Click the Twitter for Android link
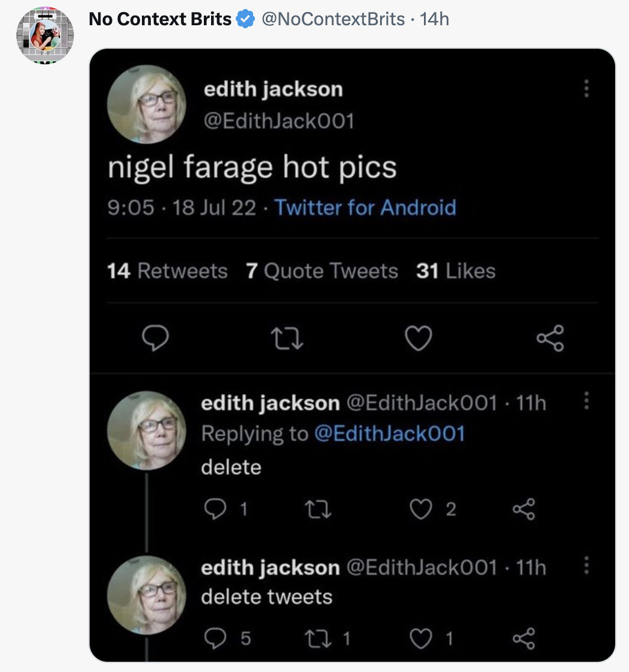The width and height of the screenshot is (629, 672). coord(365,208)
